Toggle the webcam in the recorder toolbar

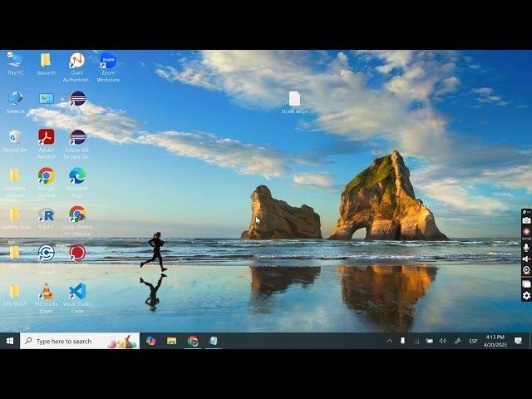point(526,270)
